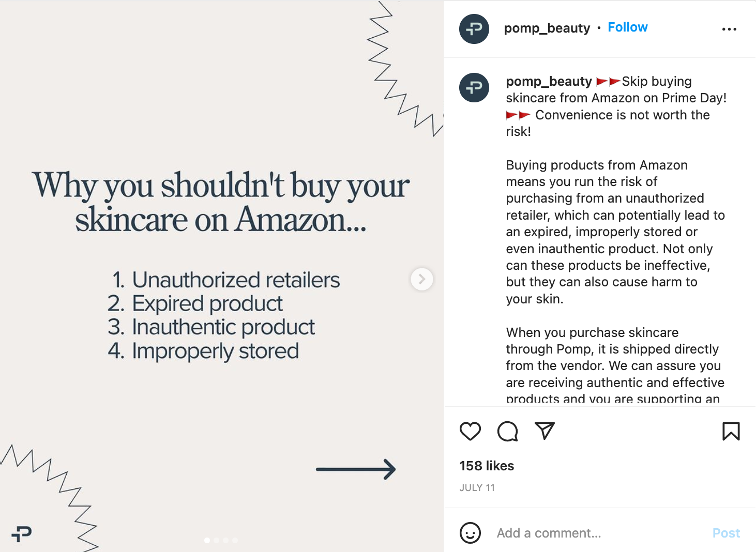This screenshot has height=552, width=756.
Task: Open the three-dots more options menu
Action: (x=729, y=29)
